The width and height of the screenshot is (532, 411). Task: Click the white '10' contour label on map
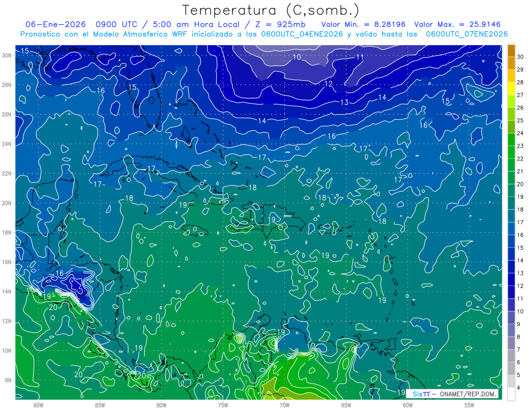297,57
